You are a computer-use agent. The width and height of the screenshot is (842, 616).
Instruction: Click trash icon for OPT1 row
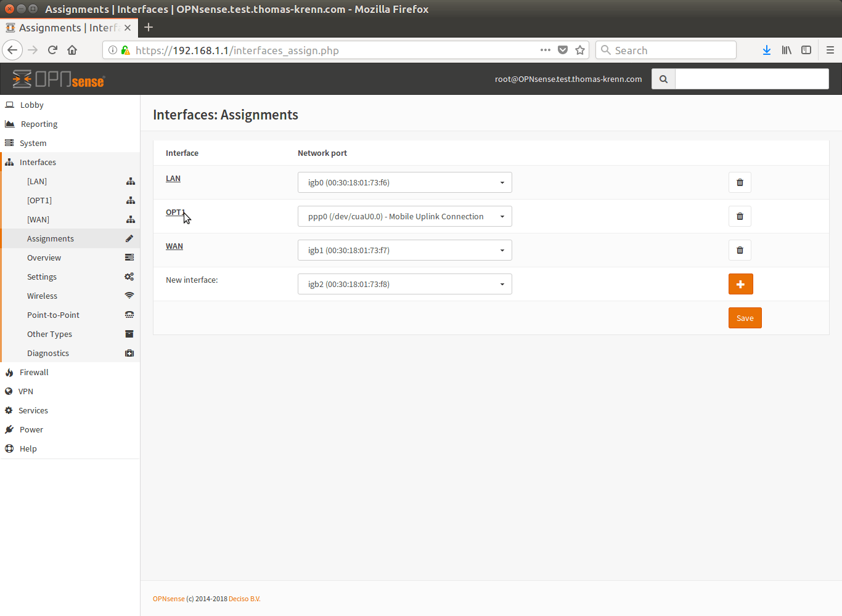(740, 216)
